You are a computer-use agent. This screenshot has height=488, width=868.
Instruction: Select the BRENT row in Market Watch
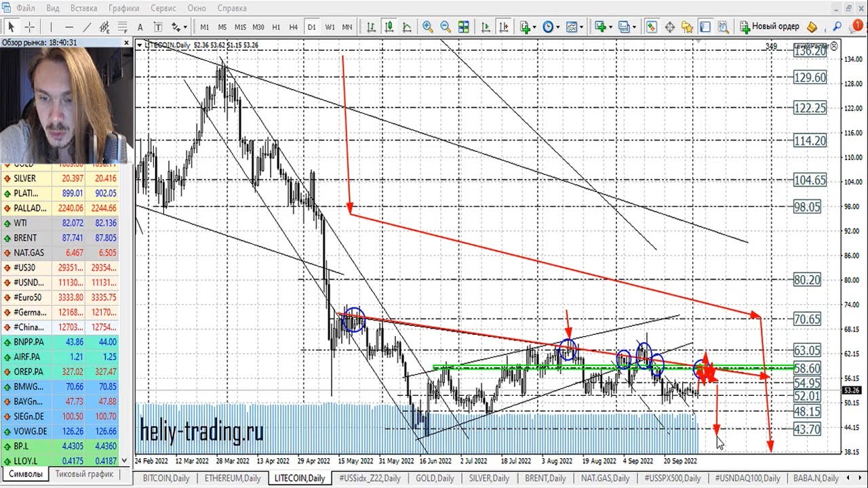click(60, 238)
